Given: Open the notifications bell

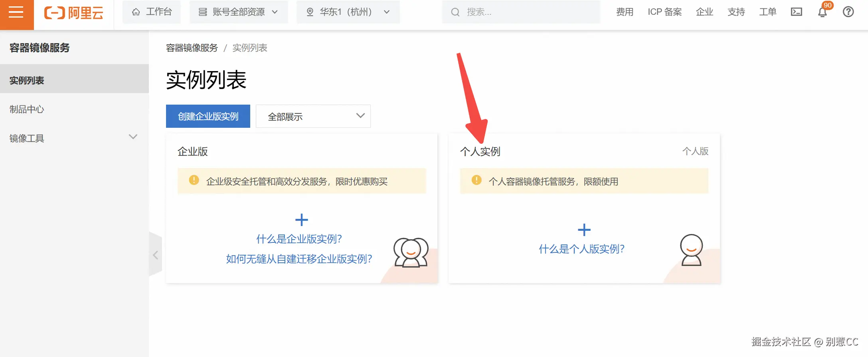Looking at the screenshot, I should tap(823, 12).
